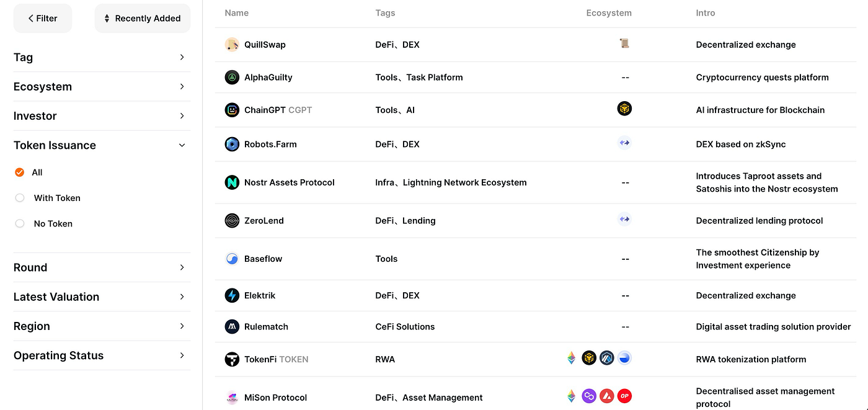Open the Nostr Assets Protocol link
The image size is (868, 410).
290,182
